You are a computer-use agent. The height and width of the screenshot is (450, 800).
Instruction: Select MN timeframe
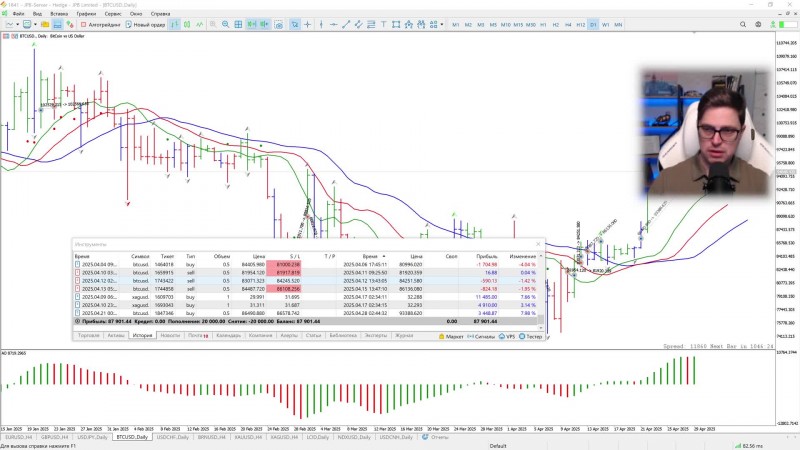[618, 24]
